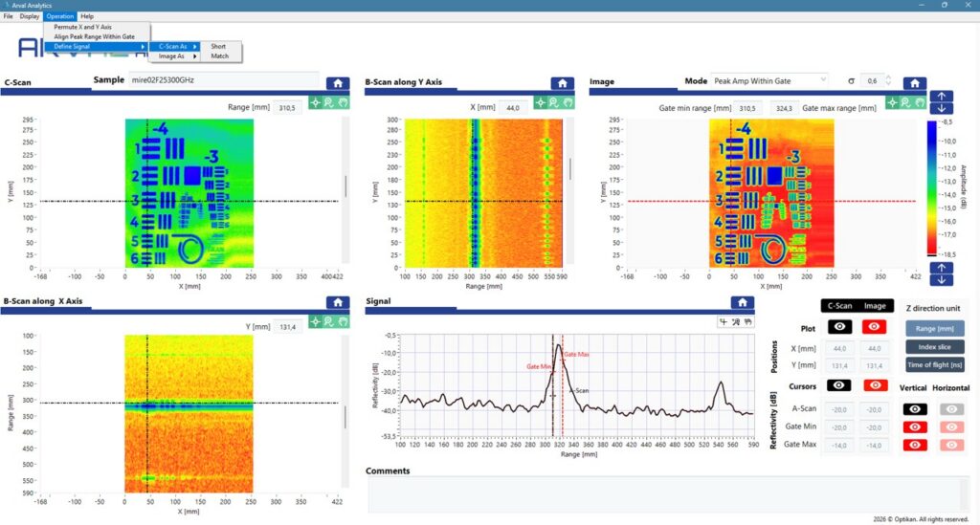
Task: Select the pan hand tool in C-Scan panel
Action: pos(343,103)
